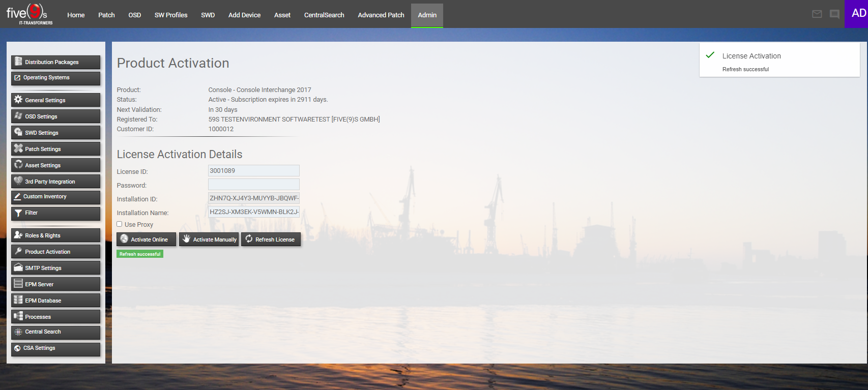Click the five9s IT-Transformers logo
868x390 pixels.
(30, 14)
